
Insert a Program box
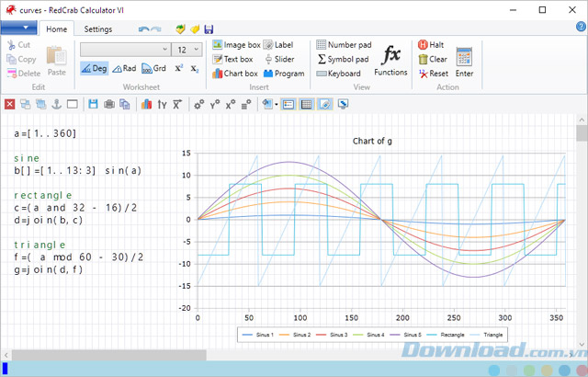coord(284,74)
